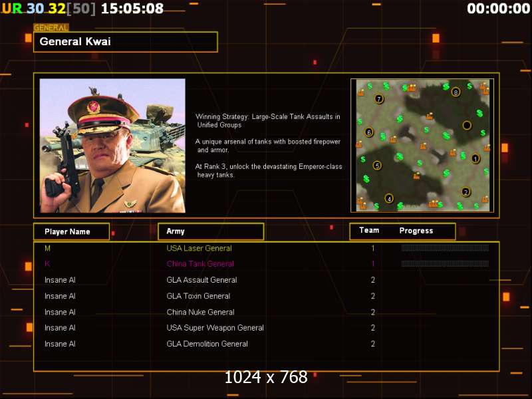Click the Team column header label
Viewport: 532px width, 399px height.
pos(369,230)
